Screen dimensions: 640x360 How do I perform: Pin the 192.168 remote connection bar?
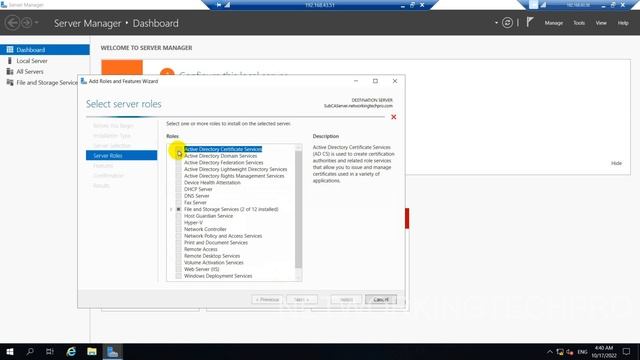pos(219,5)
